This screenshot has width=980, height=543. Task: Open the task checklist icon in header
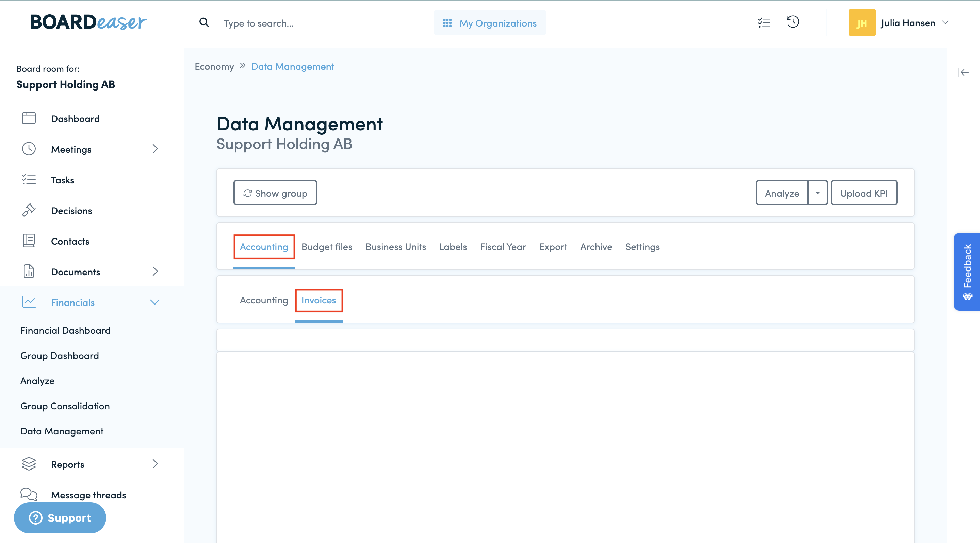pyautogui.click(x=764, y=23)
